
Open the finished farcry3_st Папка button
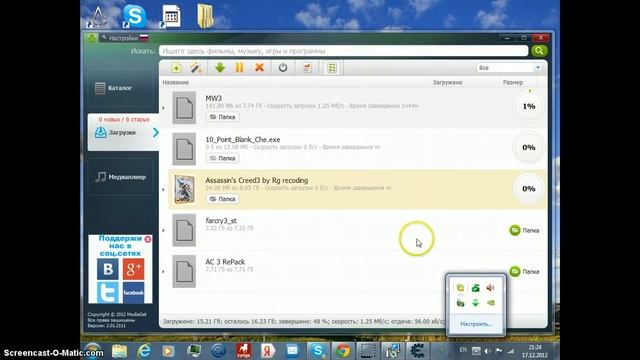tap(525, 230)
